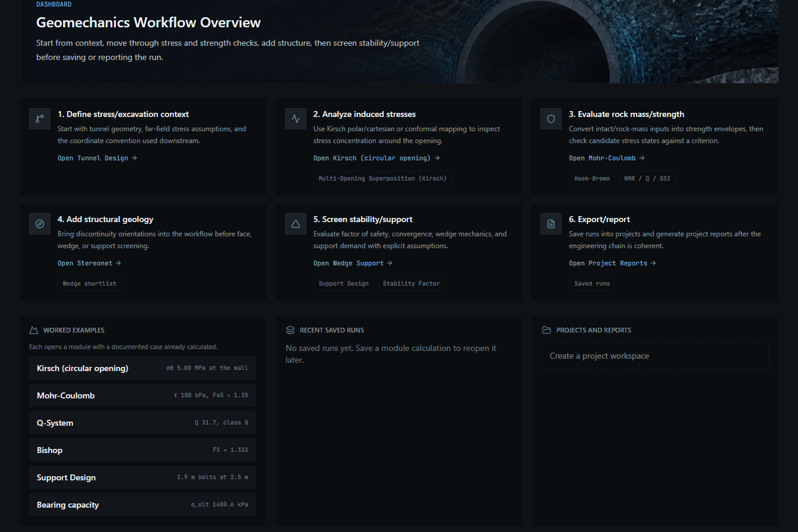
Task: Click the folder icon next to Projects and Reports
Action: [x=547, y=330]
